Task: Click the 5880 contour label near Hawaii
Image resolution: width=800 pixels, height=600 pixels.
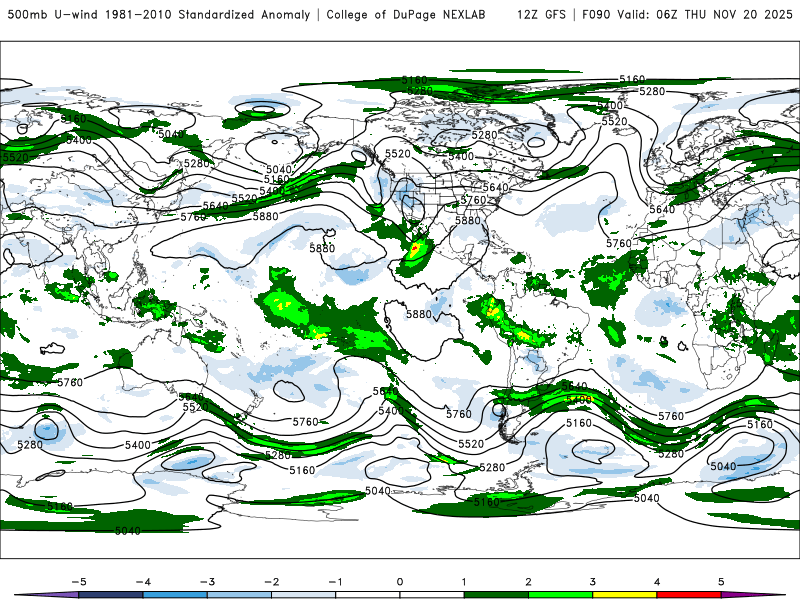Action: 322,248
